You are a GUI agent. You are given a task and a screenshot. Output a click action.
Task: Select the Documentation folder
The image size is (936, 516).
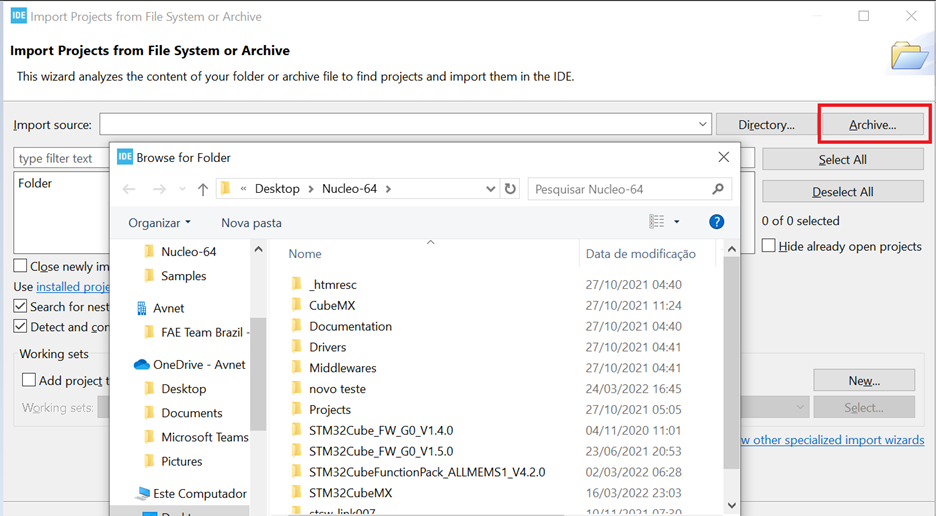coord(350,326)
